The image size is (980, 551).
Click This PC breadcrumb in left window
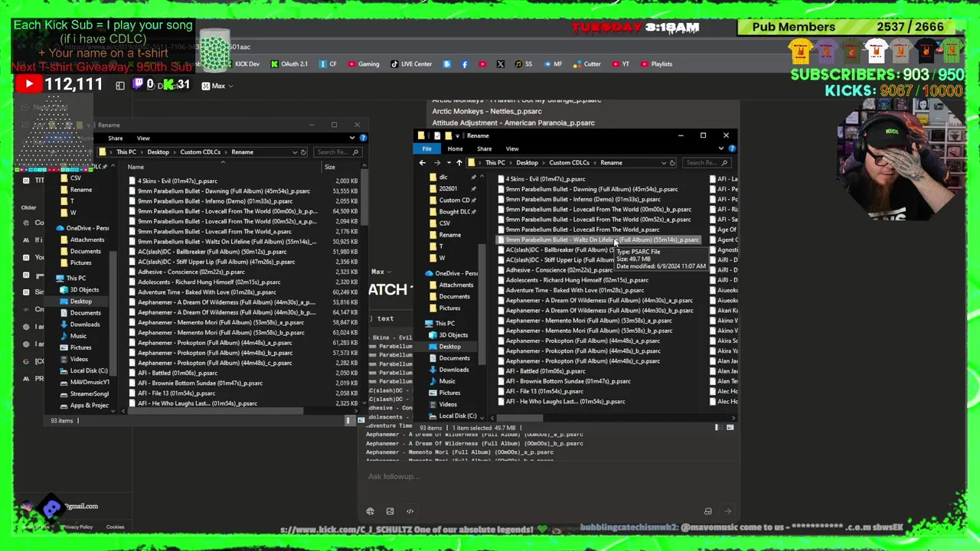[126, 152]
